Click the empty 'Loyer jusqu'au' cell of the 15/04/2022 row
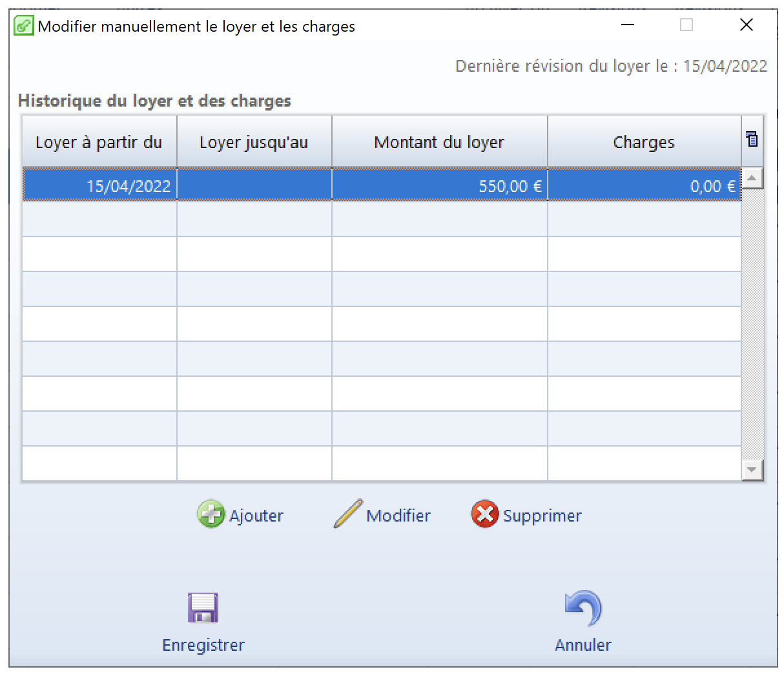This screenshot has height=676, width=784. pyautogui.click(x=254, y=185)
